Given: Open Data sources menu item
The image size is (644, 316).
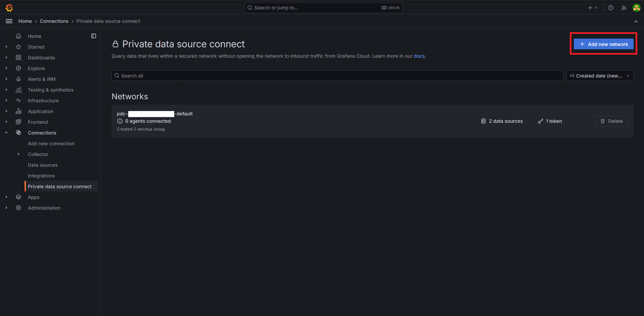Looking at the screenshot, I should [43, 165].
